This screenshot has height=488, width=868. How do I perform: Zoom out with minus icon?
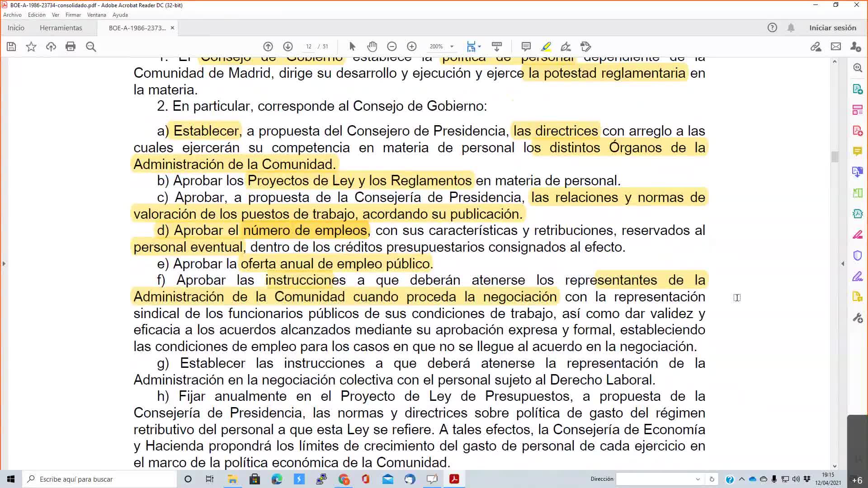(392, 47)
